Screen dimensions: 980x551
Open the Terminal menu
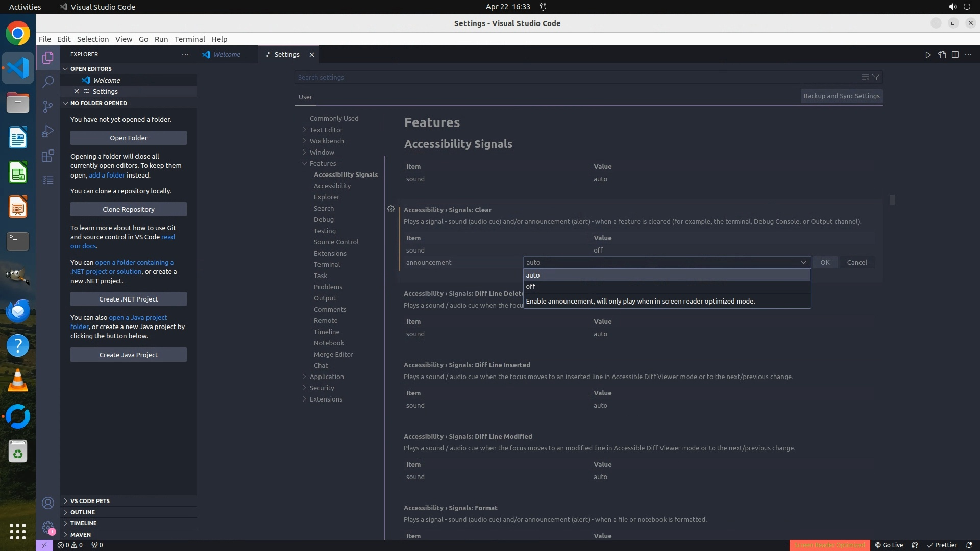(189, 39)
